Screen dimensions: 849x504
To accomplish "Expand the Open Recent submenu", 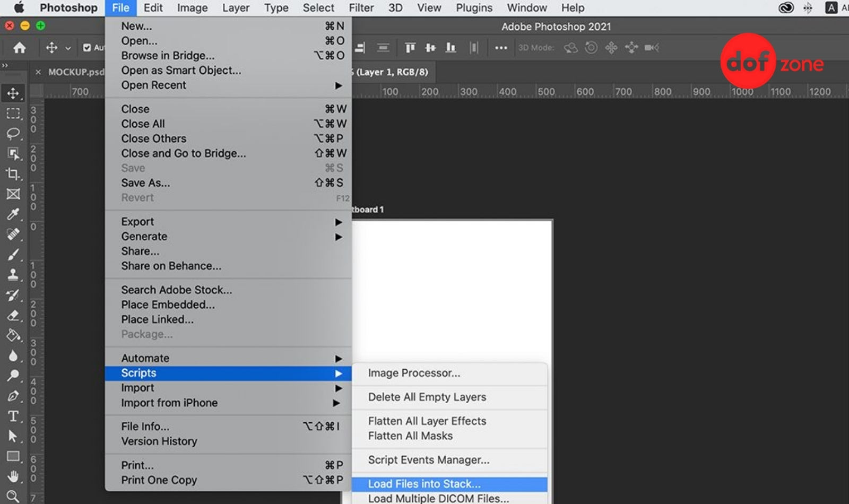I will (x=228, y=85).
